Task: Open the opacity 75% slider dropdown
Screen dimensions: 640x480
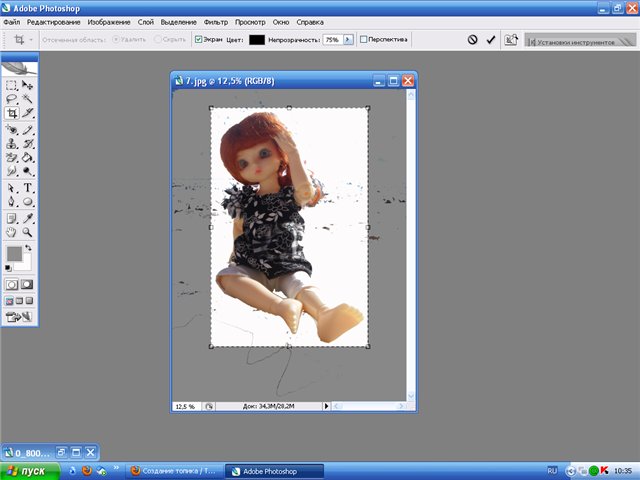Action: [x=348, y=40]
